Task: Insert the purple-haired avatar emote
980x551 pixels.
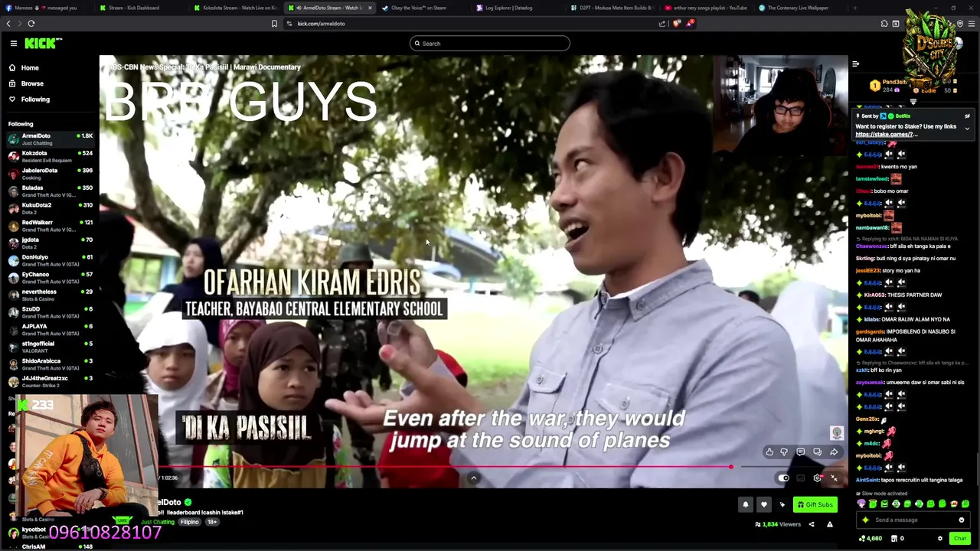Action: pyautogui.click(x=861, y=504)
